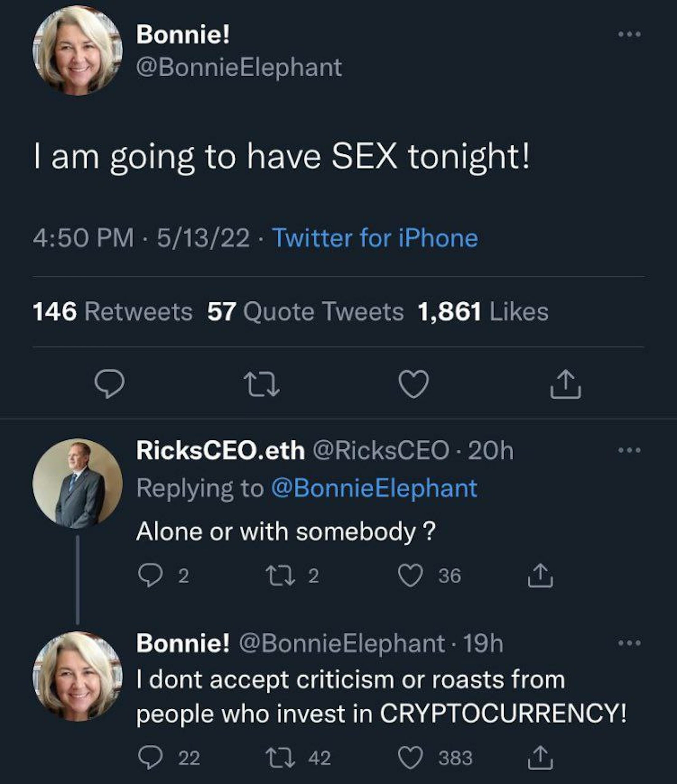Viewport: 677px width, 784px height.
Task: Open @BonnieElephant mention in Replying to line
Action: [x=374, y=488]
